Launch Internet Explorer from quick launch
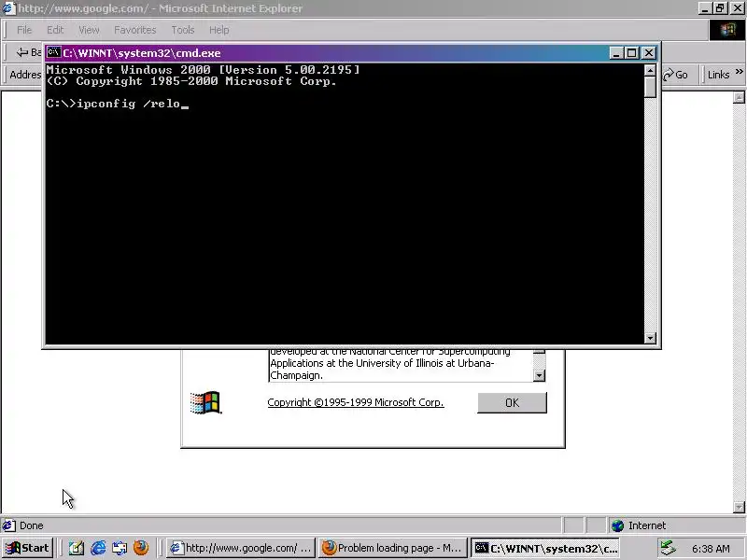This screenshot has height=560, width=747. (98, 548)
